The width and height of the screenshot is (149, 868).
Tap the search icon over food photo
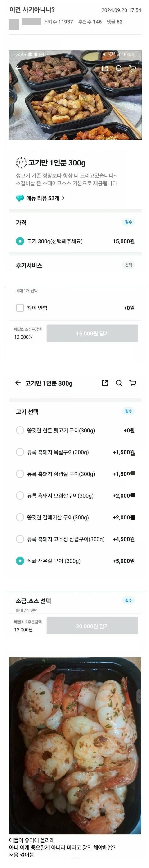119,69
